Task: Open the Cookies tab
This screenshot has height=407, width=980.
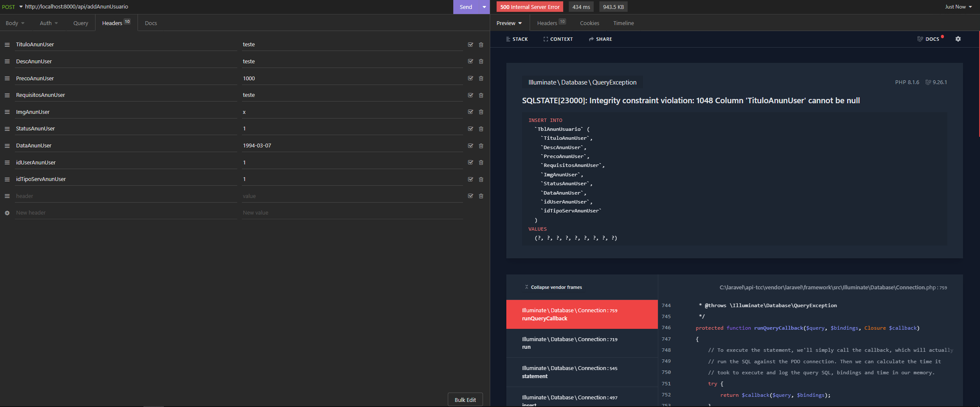Action: [x=590, y=23]
